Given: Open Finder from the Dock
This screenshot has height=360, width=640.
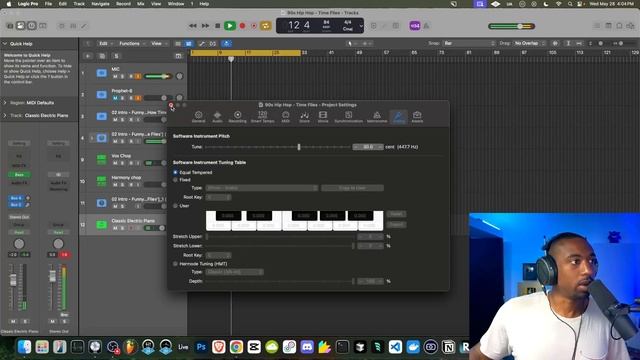Looking at the screenshot, I should coord(24,347).
